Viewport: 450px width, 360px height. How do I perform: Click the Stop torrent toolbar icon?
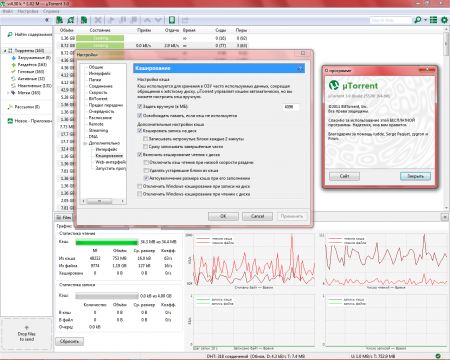tap(134, 20)
